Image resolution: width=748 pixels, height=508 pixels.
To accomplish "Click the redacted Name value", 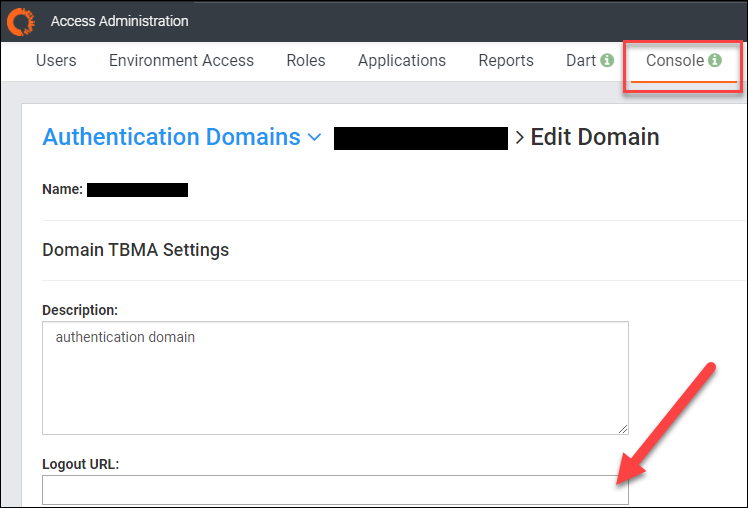I will [137, 189].
